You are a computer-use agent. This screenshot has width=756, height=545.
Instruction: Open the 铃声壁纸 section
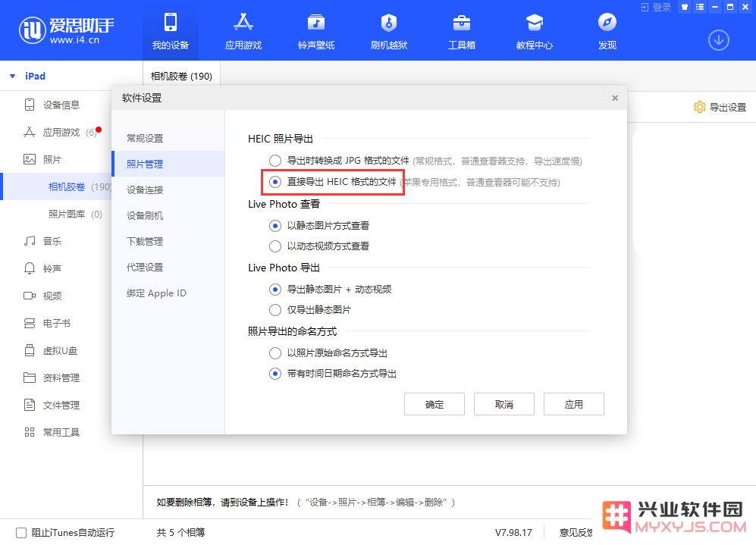tap(315, 31)
